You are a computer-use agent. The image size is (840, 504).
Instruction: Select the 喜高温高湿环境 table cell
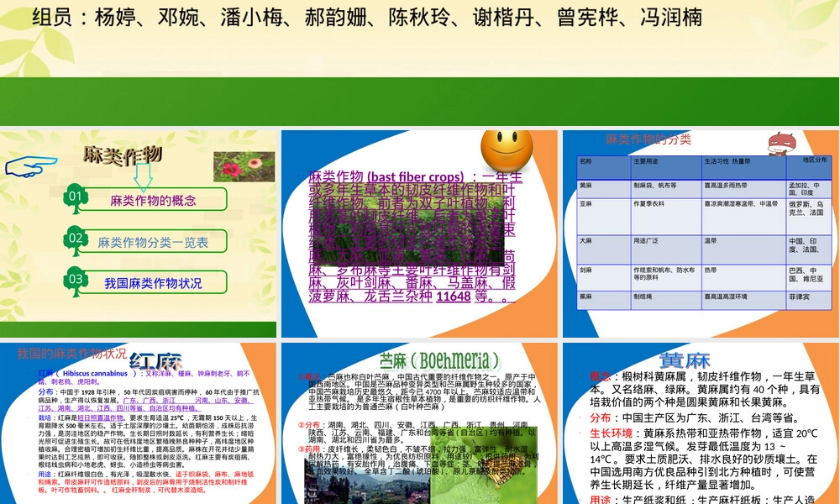[743, 300]
